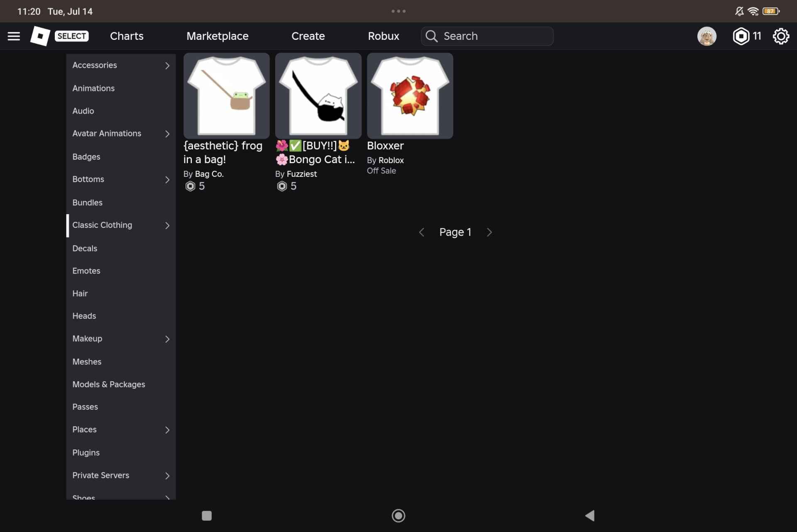
Task: Click the Off Sale status text
Action: coord(381,171)
